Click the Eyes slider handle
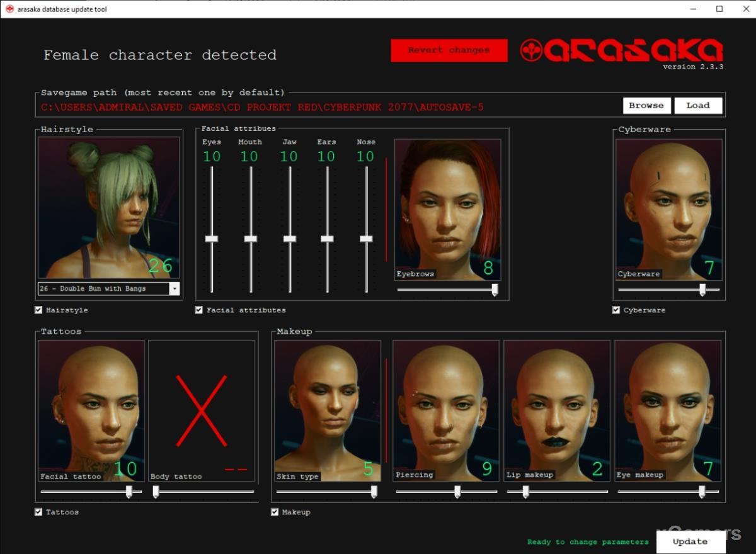This screenshot has height=554, width=756. click(x=212, y=239)
